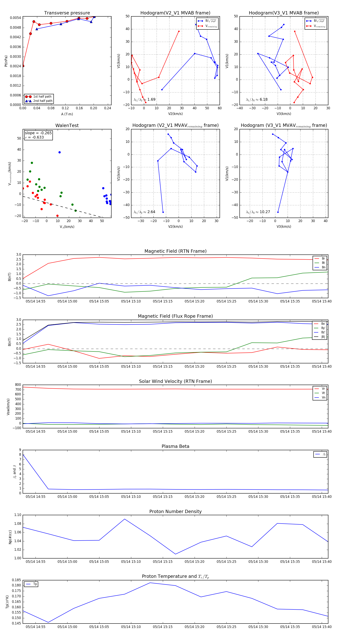351x644 pixels.
Task: Click "V2(km/s)" label under V2_V1 MVAB hodogram
Action: coord(175,114)
